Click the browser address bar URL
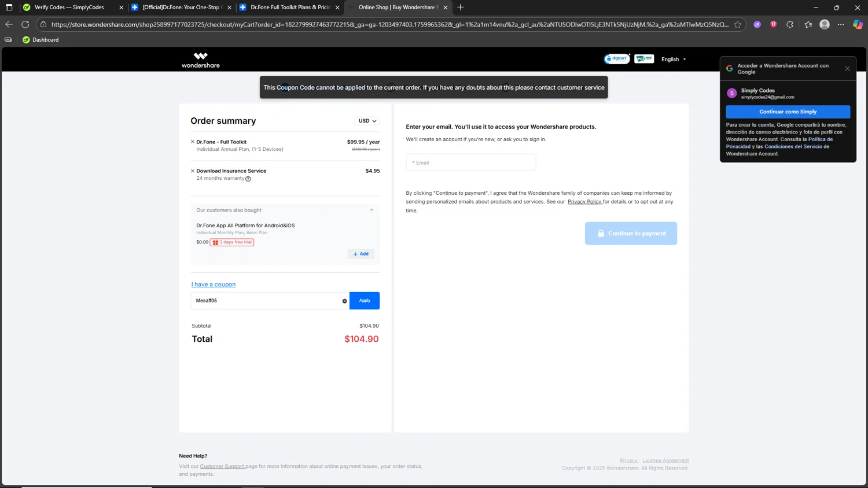The height and width of the screenshot is (488, 868). (x=389, y=24)
